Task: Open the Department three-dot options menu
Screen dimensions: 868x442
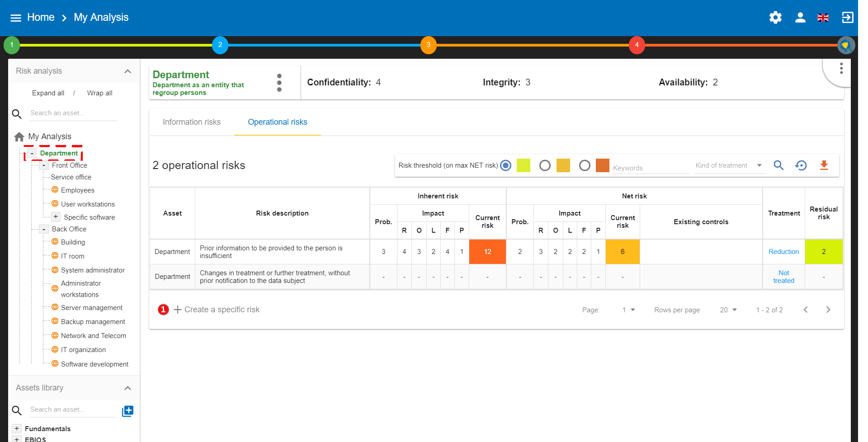Action: pyautogui.click(x=279, y=83)
